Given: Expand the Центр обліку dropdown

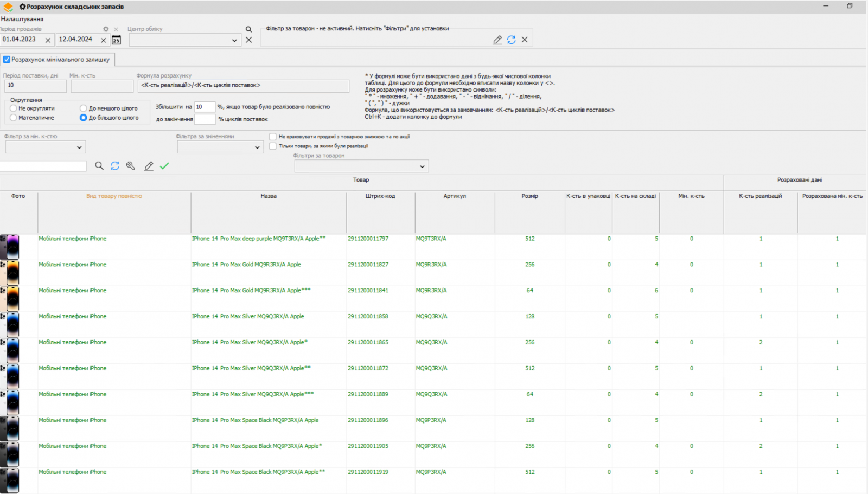Looking at the screenshot, I should 234,40.
